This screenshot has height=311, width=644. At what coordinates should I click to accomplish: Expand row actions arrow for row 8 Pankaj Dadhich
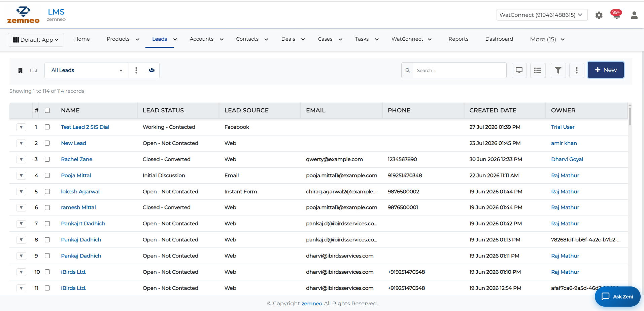[21, 240]
